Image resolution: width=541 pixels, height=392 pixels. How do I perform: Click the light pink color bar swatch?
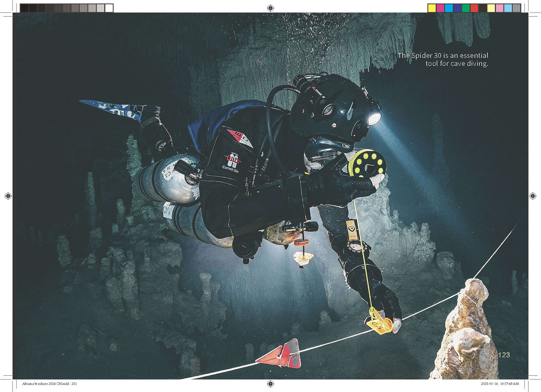click(500, 8)
